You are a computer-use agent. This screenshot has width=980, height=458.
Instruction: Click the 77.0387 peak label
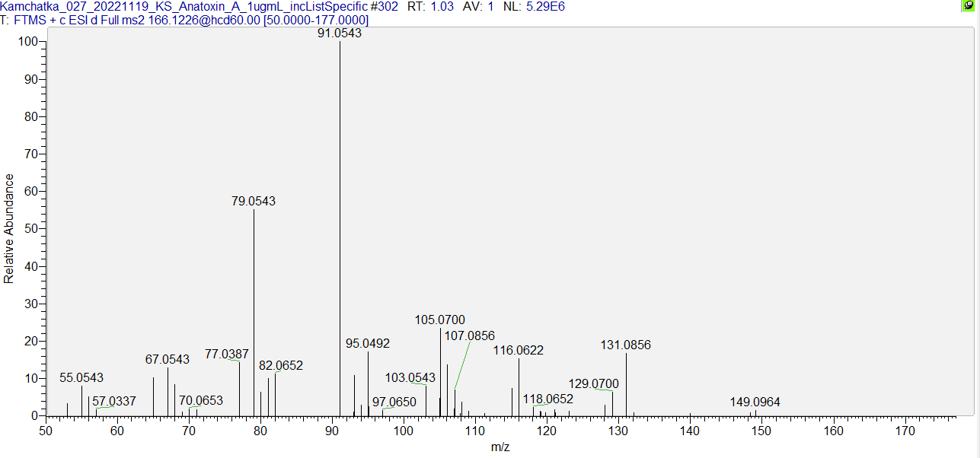pos(227,355)
